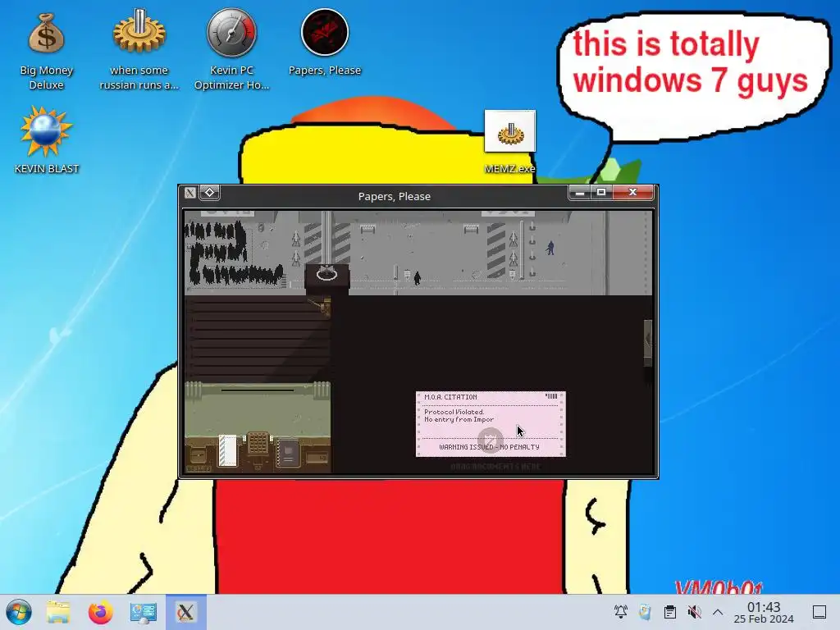The image size is (840, 630).
Task: Open the Windows-style Start menu orb
Action: point(19,612)
